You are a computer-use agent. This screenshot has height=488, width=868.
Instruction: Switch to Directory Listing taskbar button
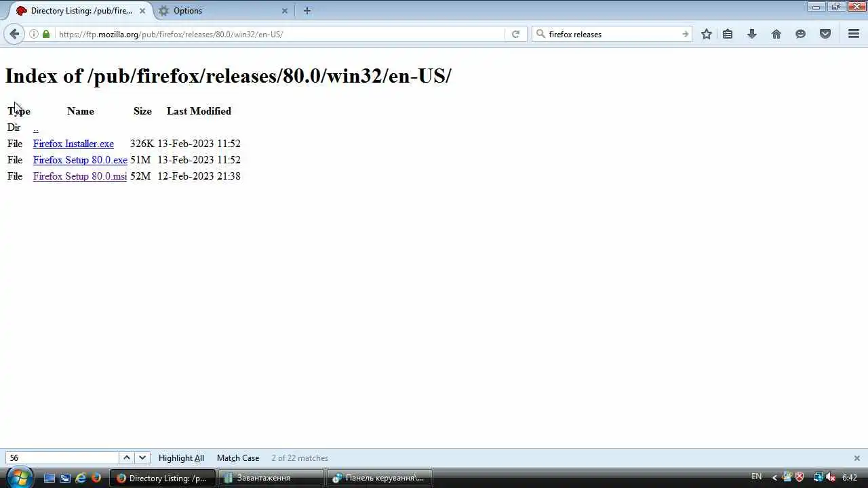tap(163, 478)
